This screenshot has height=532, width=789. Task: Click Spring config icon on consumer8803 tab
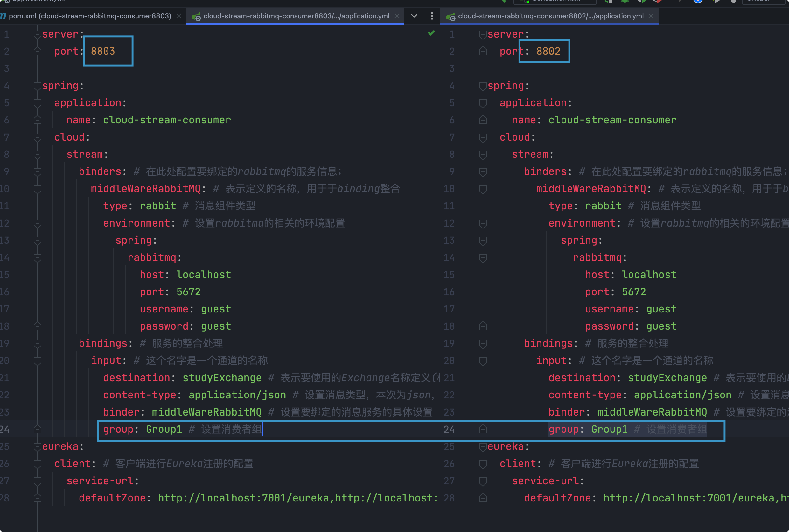[196, 16]
